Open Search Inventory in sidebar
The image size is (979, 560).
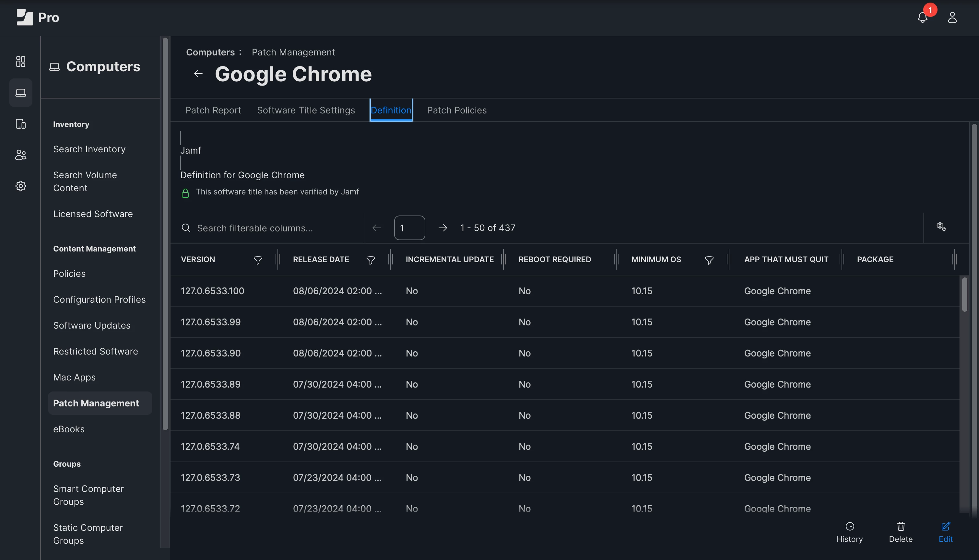89,149
